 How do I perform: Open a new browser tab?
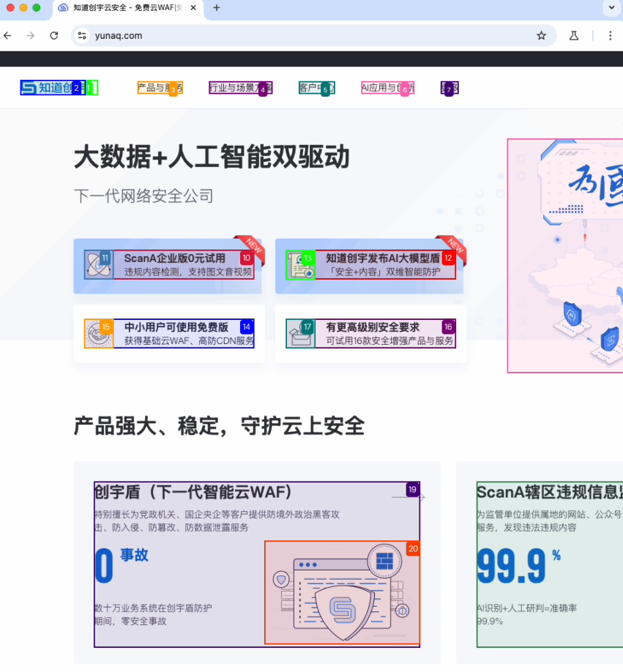pos(217,8)
